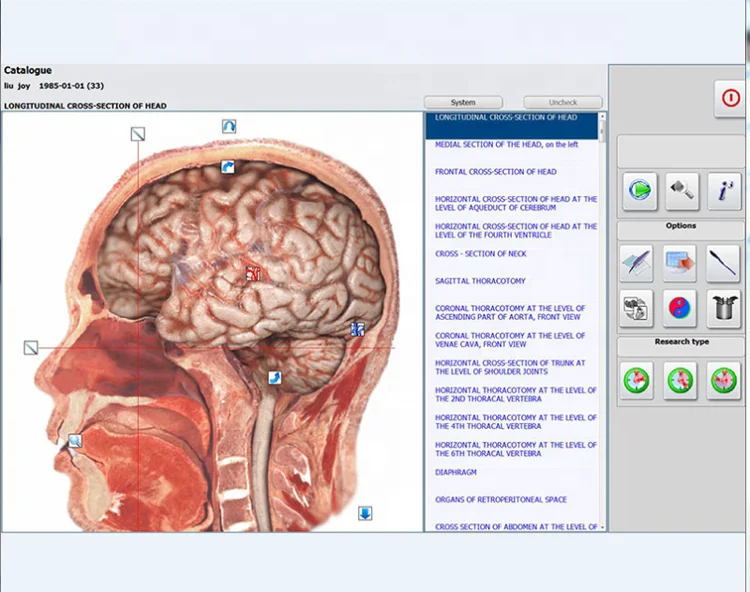Click the magnifier search tool icon

click(681, 189)
